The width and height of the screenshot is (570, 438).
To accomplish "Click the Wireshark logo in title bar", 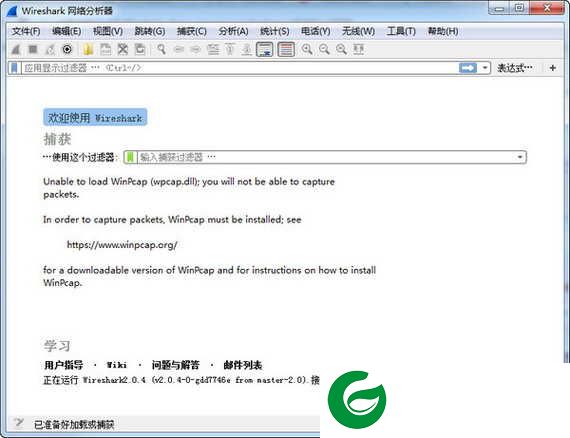I will [12, 11].
